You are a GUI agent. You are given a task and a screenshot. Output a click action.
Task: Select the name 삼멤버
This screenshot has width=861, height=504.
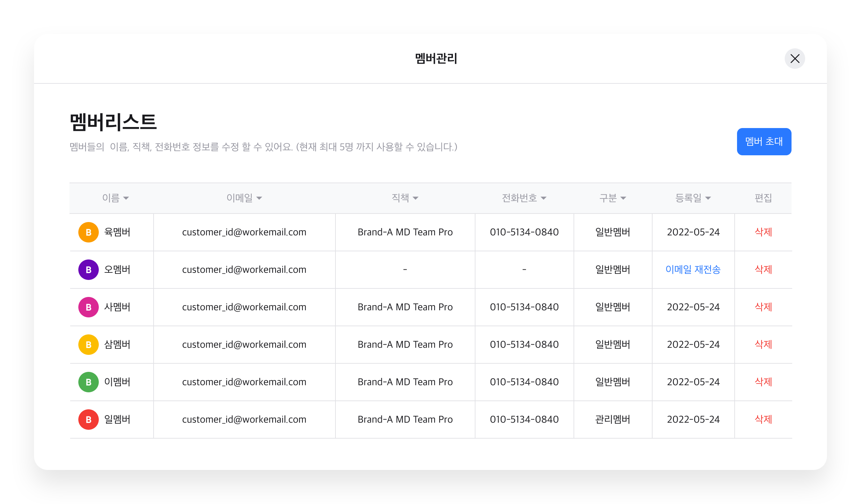pyautogui.click(x=117, y=344)
